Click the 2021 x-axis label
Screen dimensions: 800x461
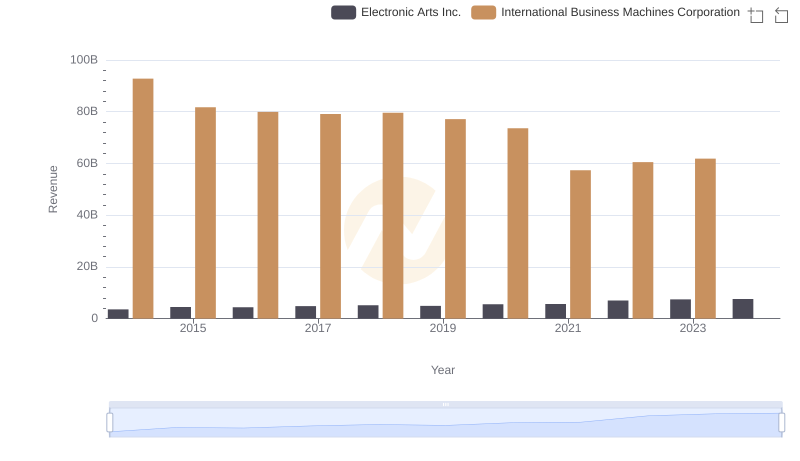(568, 328)
